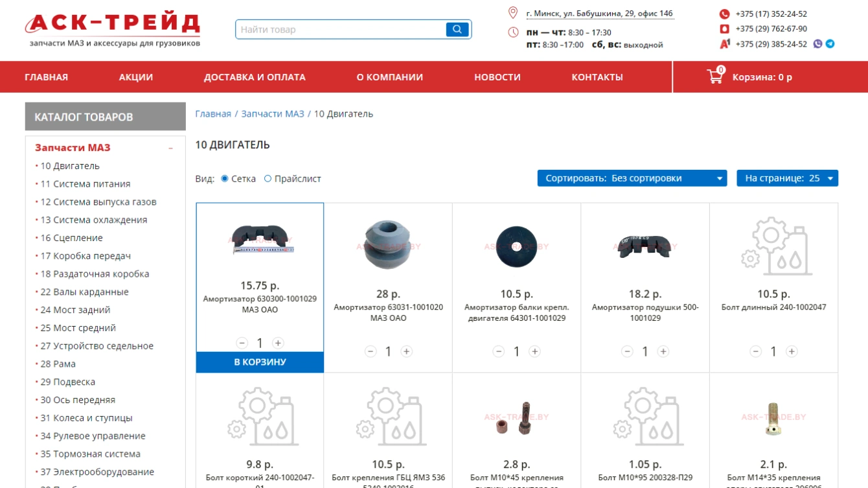Open the Амортизатор 630300-1001029 МАЗ ОАО title
This screenshot has height=488, width=868.
260,305
